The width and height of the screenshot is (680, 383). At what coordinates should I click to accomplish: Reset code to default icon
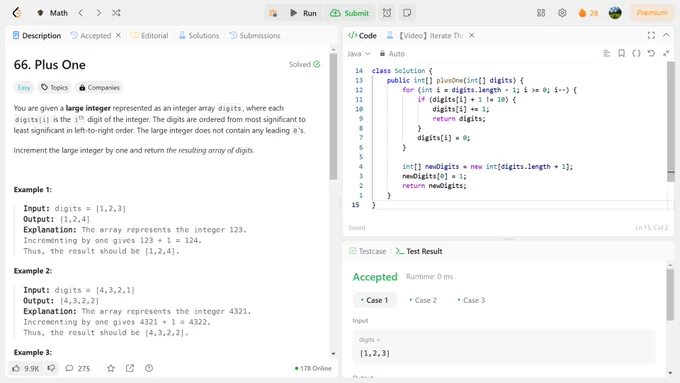point(651,53)
